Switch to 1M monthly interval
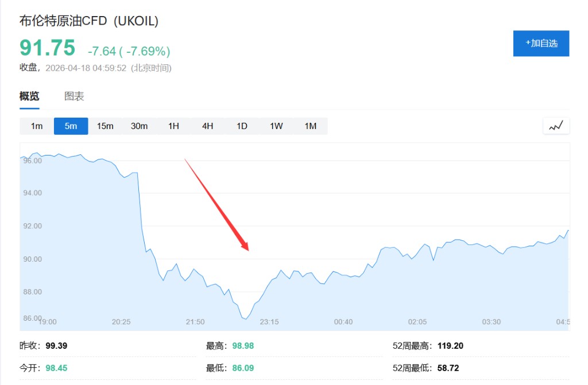The height and width of the screenshot is (385, 588). [311, 126]
